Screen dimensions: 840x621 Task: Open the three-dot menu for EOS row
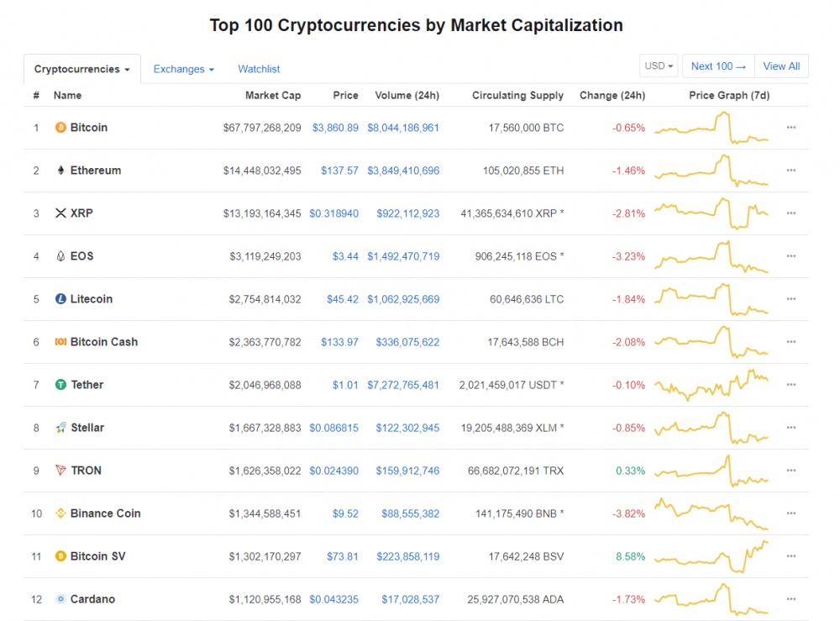[x=791, y=256]
